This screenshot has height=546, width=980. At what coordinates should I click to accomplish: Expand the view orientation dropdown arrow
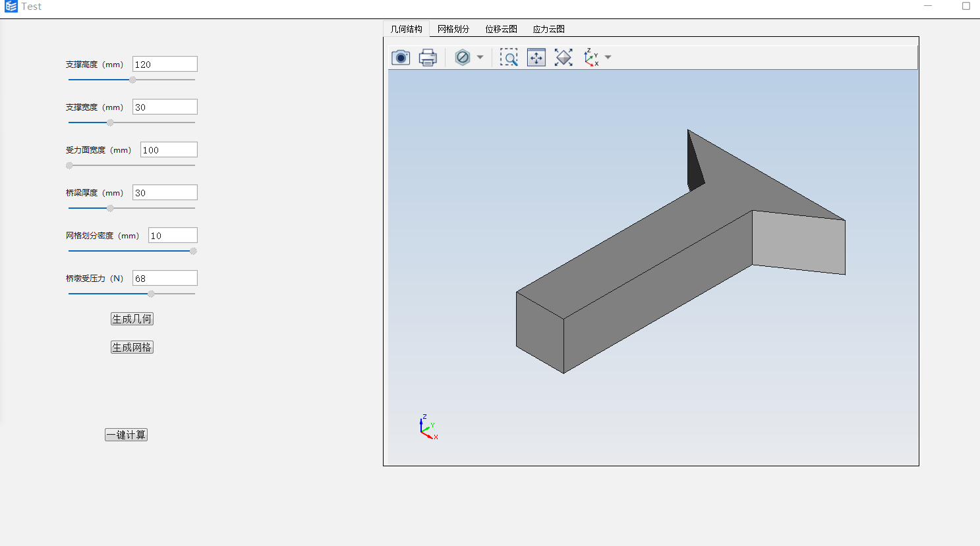[x=608, y=57]
